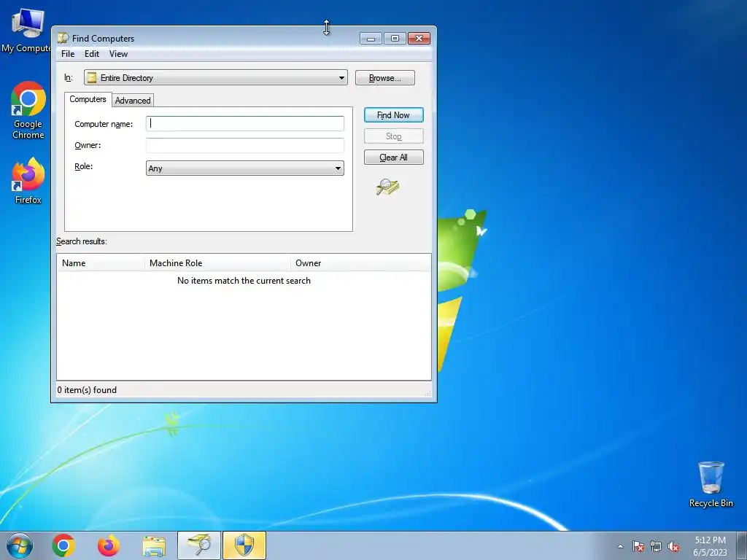Show hidden system tray icons
Screen dimensions: 747x560
pyautogui.click(x=620, y=546)
